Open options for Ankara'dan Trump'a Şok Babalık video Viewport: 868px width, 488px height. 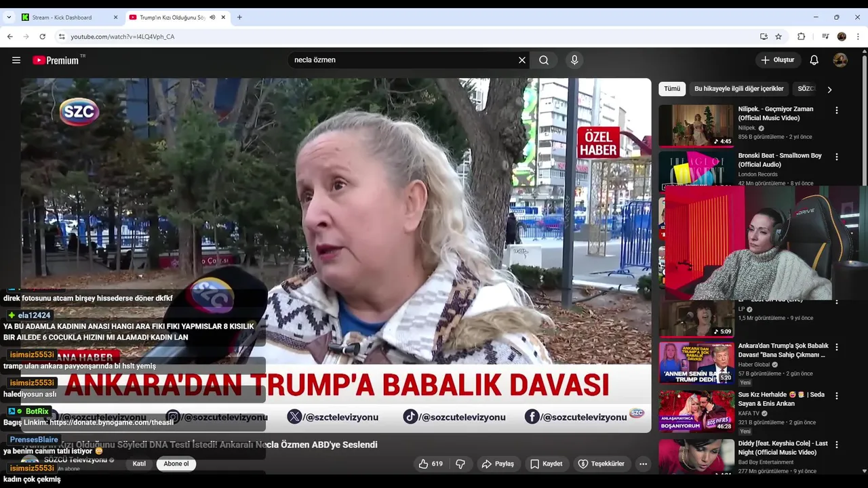pos(836,346)
